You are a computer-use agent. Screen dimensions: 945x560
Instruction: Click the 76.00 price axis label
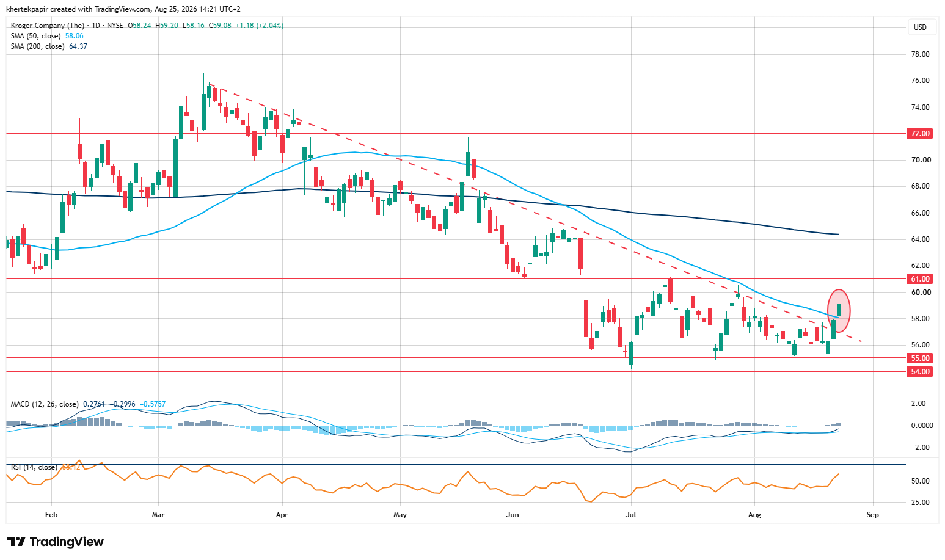click(x=921, y=81)
